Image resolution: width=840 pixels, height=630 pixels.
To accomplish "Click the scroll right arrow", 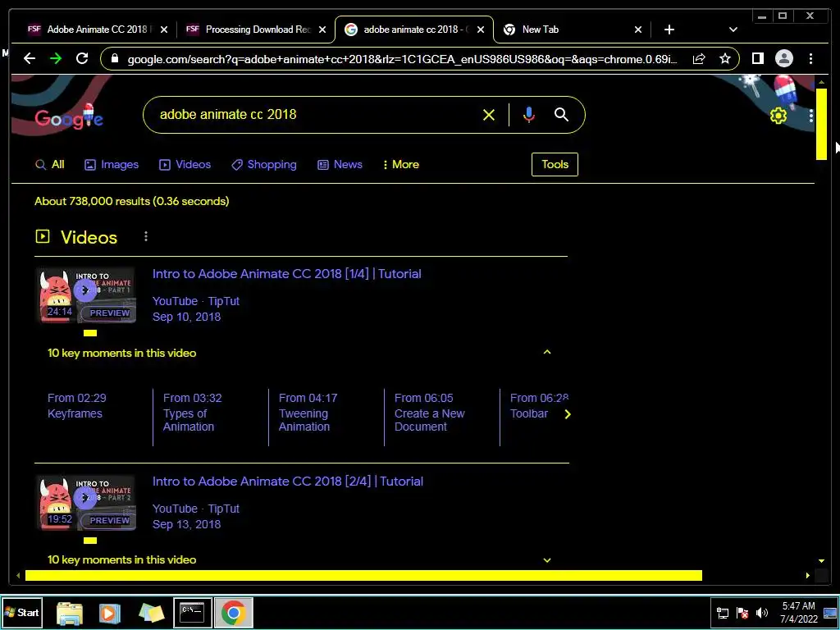I will coord(808,575).
